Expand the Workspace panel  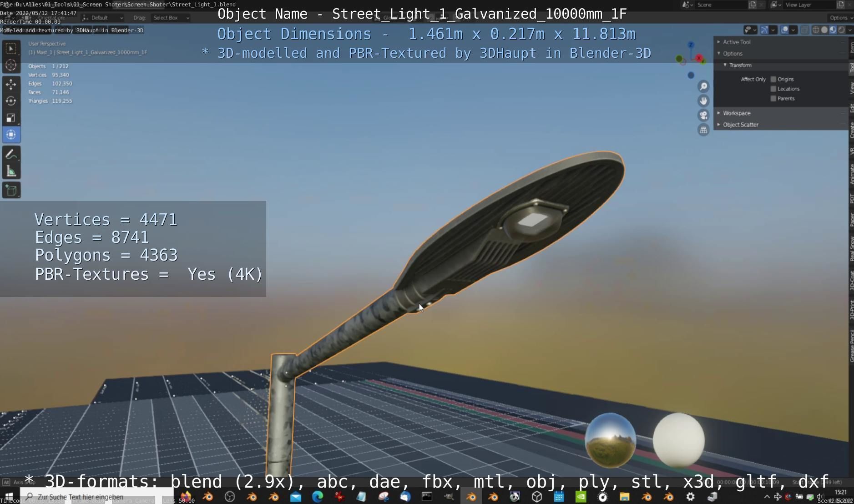click(x=737, y=113)
